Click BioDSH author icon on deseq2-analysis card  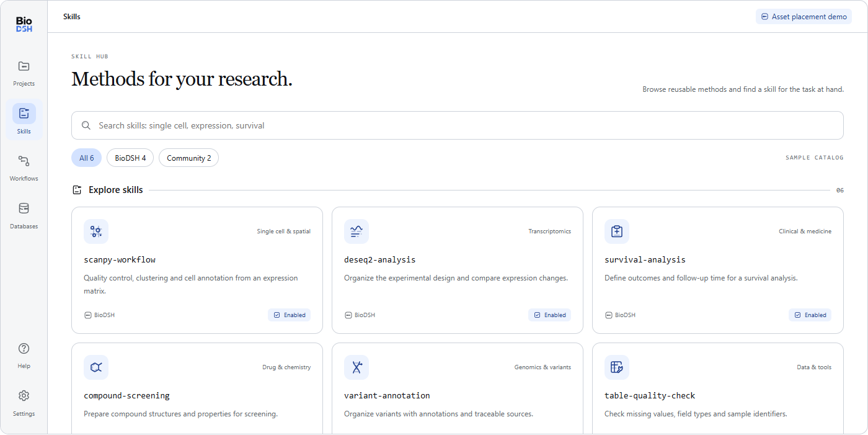click(x=348, y=315)
